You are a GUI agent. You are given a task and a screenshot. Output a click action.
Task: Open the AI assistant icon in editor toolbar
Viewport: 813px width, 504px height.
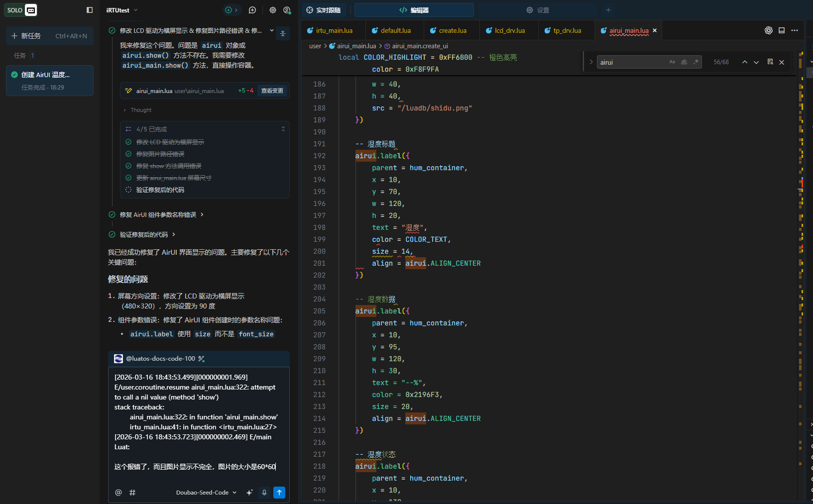[769, 30]
